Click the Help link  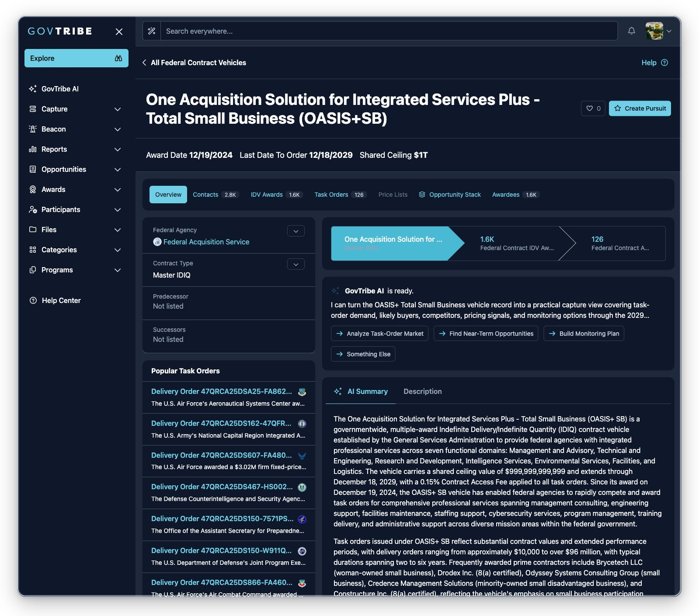649,63
